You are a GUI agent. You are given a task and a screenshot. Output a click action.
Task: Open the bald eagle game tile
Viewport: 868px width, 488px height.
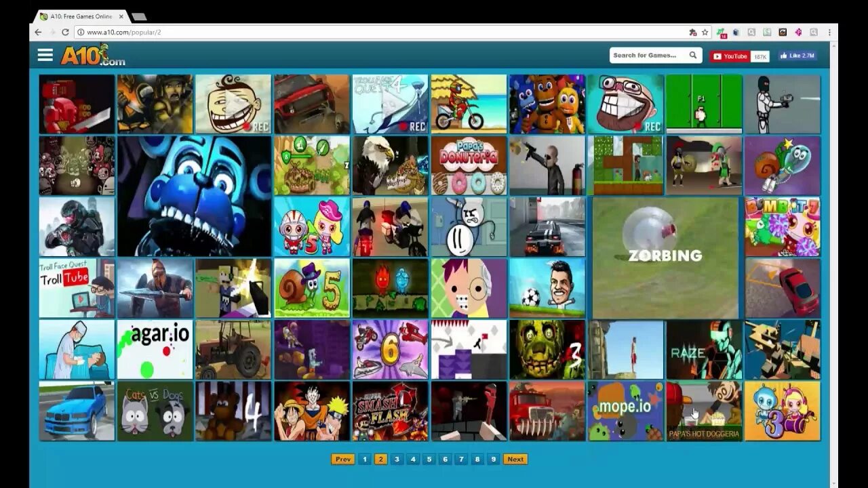coord(391,165)
